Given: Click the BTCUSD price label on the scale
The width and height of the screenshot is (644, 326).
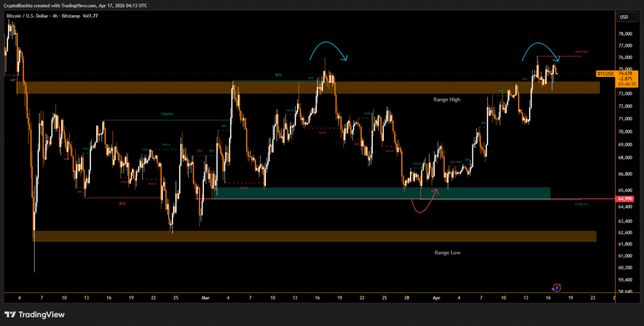Looking at the screenshot, I should pyautogui.click(x=605, y=74).
